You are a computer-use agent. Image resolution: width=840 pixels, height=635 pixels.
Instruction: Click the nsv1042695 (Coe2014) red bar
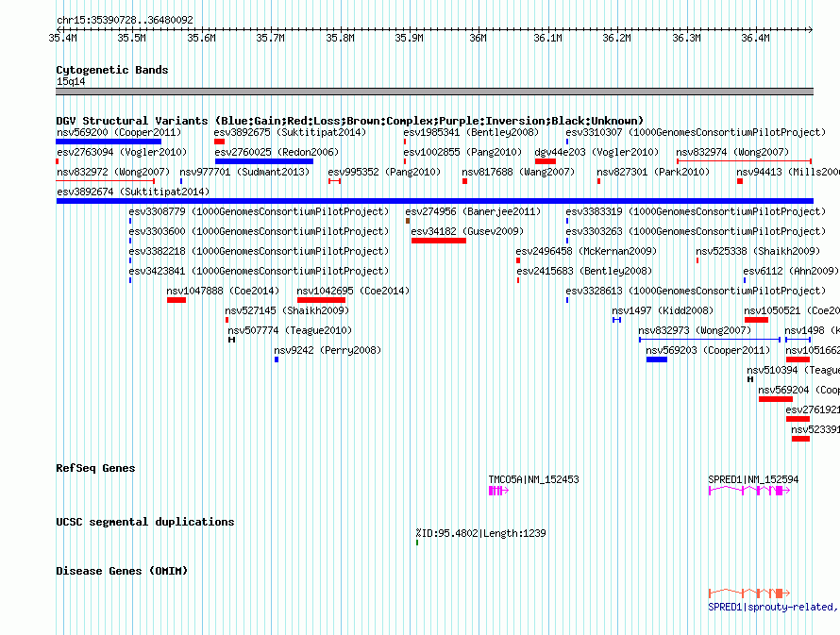click(x=321, y=300)
